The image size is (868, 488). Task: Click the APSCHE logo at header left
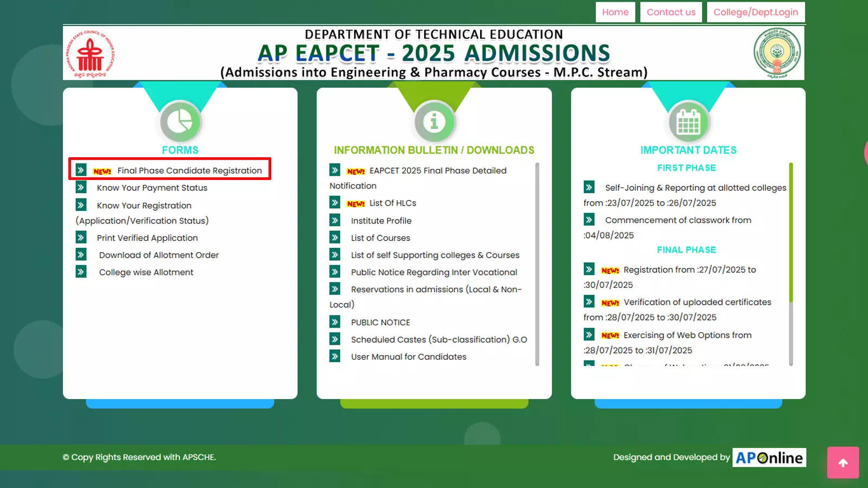(x=90, y=53)
